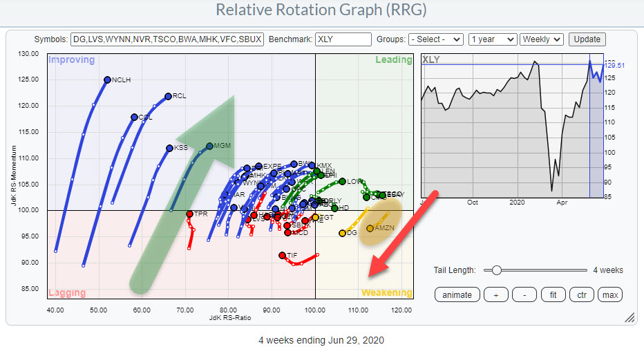
Task: Click the minus zoom button
Action: point(524,295)
